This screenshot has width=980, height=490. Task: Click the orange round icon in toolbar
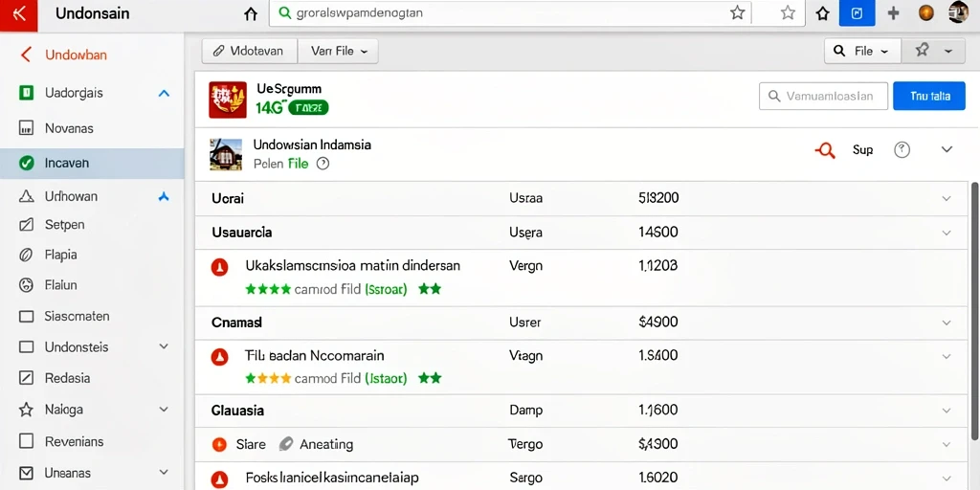926,13
